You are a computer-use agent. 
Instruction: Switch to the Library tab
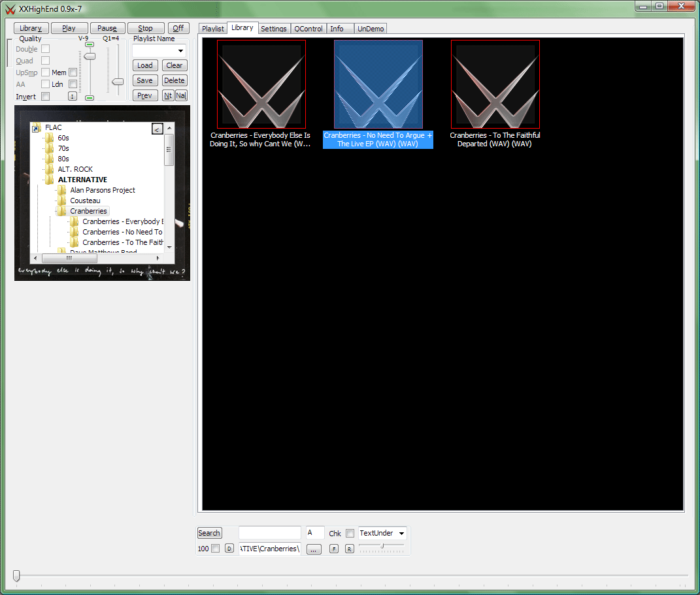pos(242,27)
